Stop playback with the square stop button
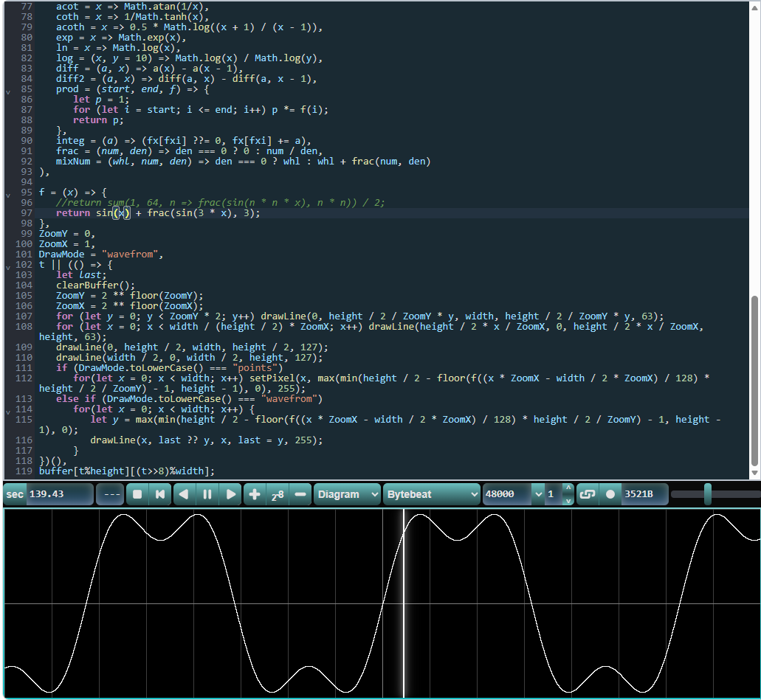This screenshot has width=761, height=700. tap(137, 494)
